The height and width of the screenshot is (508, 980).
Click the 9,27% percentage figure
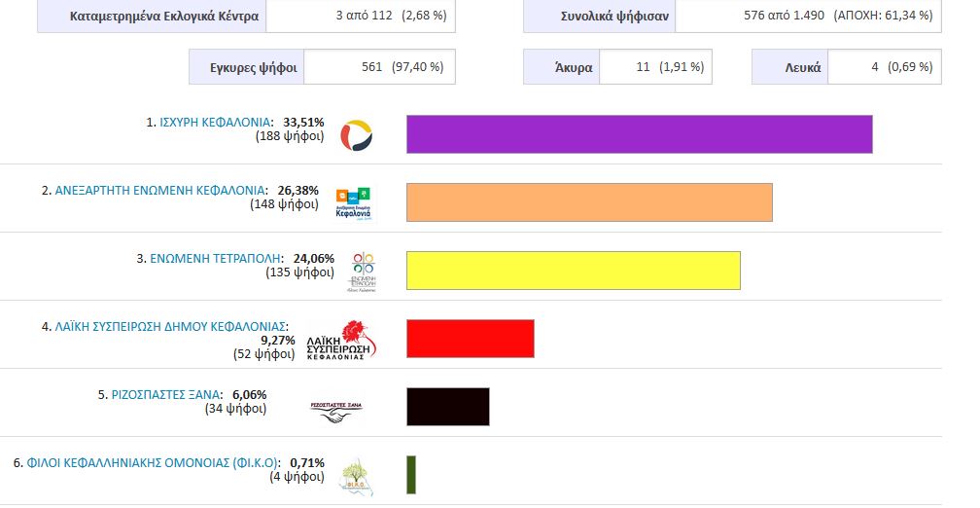coord(278,341)
